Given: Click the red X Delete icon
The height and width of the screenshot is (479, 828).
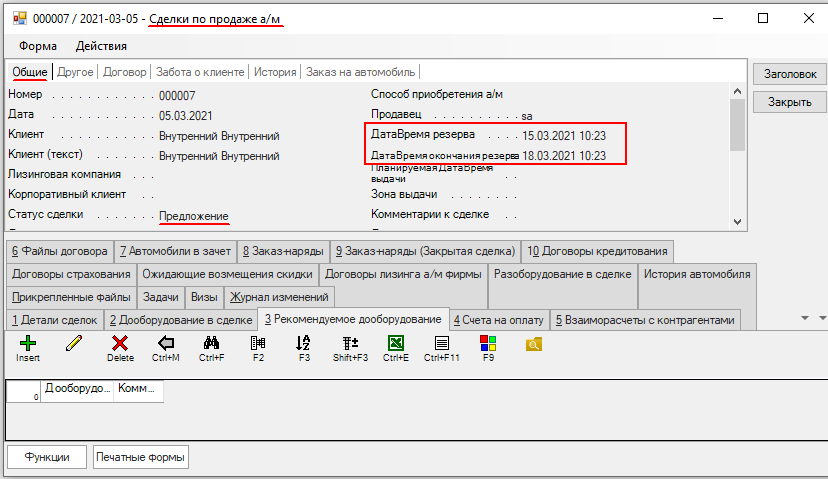Looking at the screenshot, I should [x=120, y=344].
